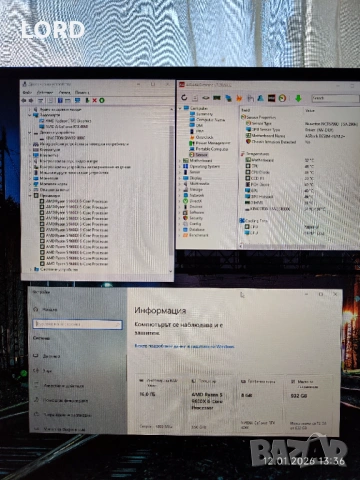
Task: Click the Back arrow in Device Manager toolbar
Action: [24, 100]
